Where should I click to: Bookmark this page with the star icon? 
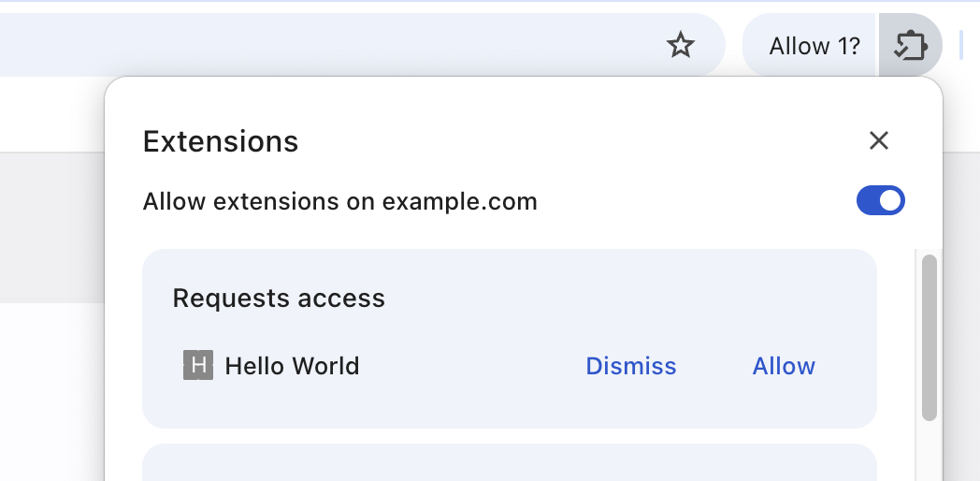click(681, 45)
